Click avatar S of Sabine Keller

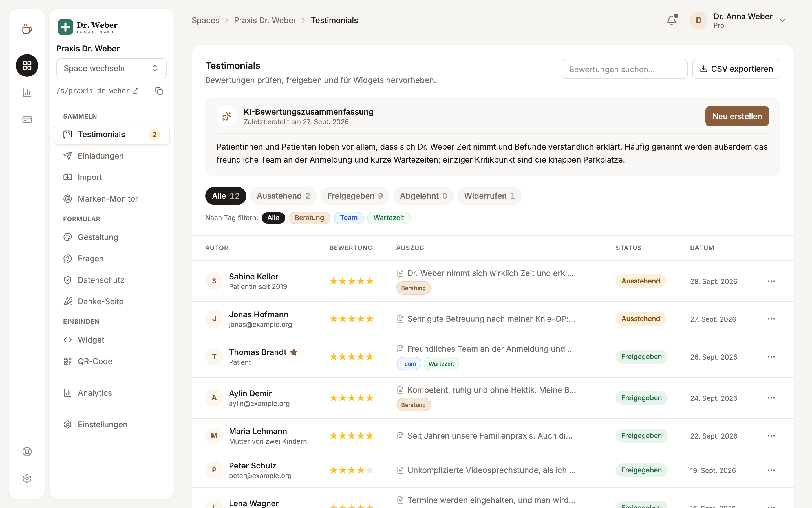click(214, 281)
